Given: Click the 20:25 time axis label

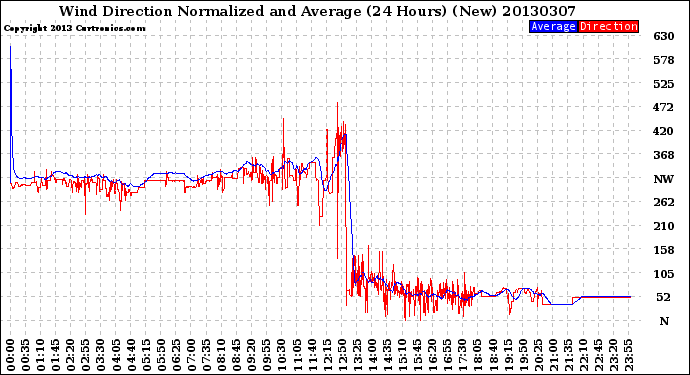Looking at the screenshot, I should click(539, 355).
